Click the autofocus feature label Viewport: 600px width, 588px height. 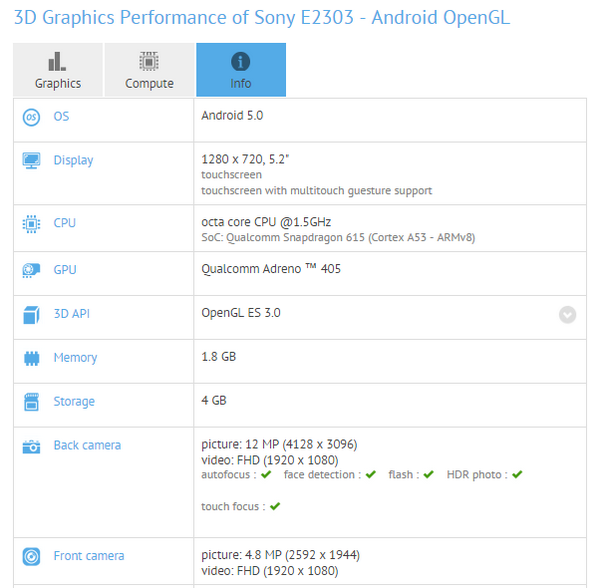point(228,475)
